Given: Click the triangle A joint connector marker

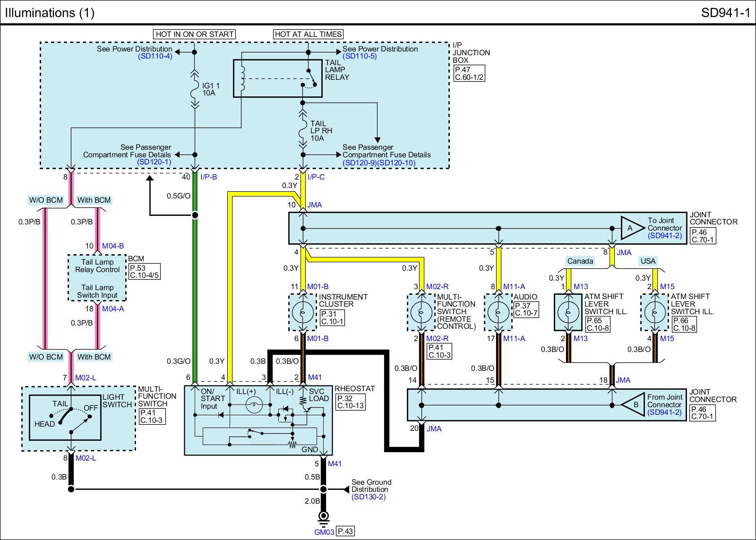Looking at the screenshot, I should (x=631, y=228).
